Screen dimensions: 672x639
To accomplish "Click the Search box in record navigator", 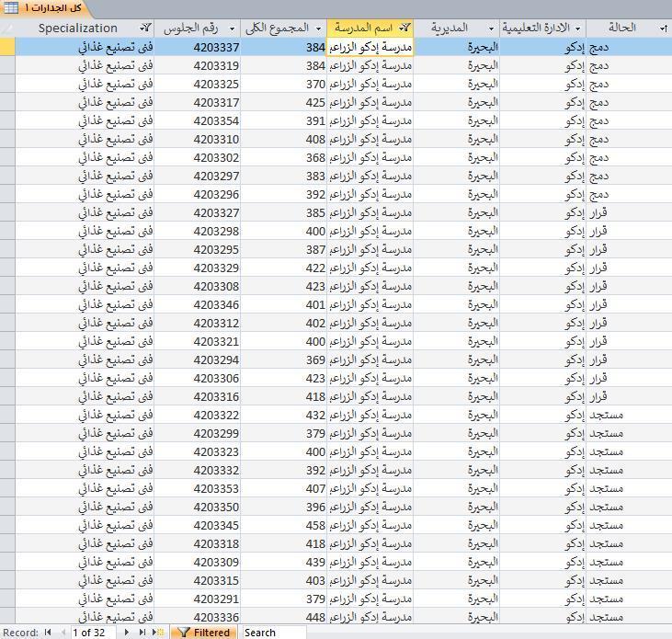I will [x=274, y=633].
